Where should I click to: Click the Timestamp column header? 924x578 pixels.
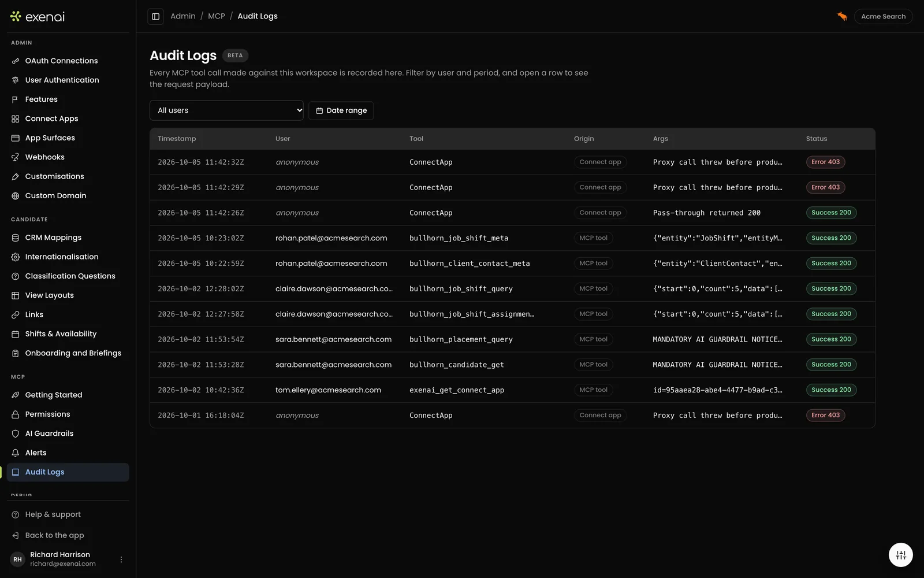click(x=177, y=139)
